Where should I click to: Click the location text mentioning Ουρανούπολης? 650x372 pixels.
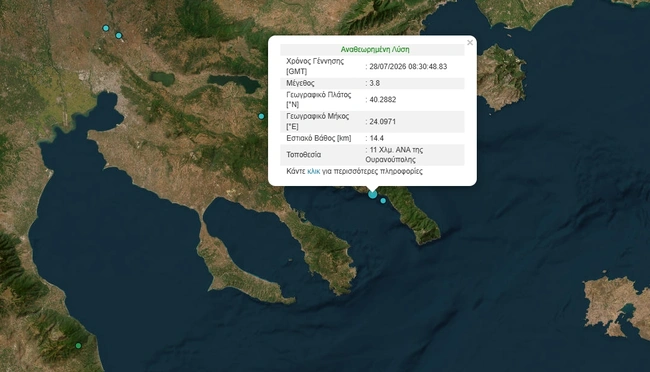394,155
